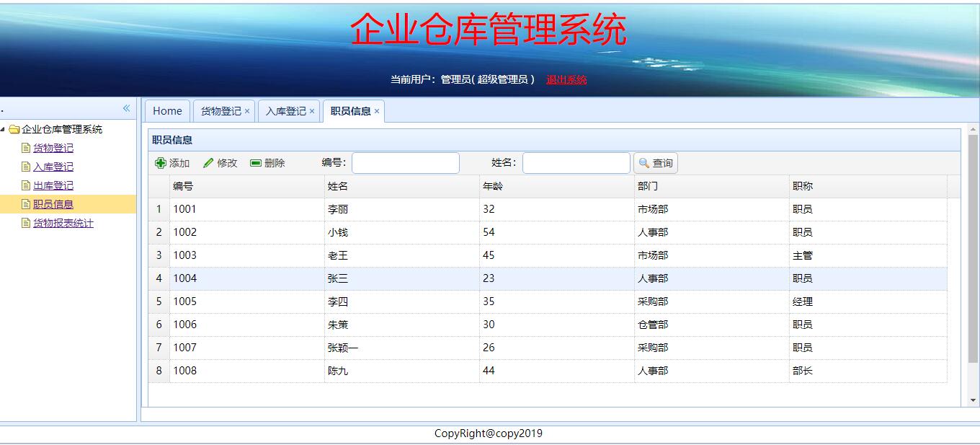Image resolution: width=980 pixels, height=445 pixels.
Task: Click the green 添加 add icon
Action: tap(161, 163)
